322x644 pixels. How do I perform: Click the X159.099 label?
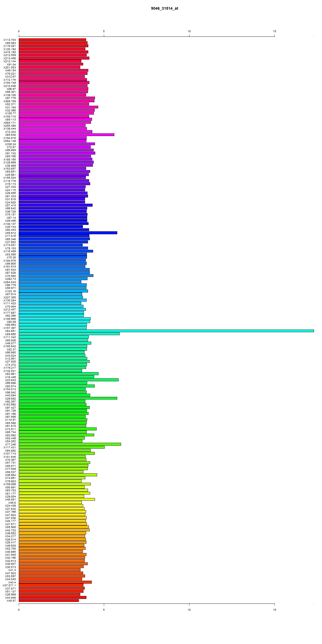click(10, 484)
